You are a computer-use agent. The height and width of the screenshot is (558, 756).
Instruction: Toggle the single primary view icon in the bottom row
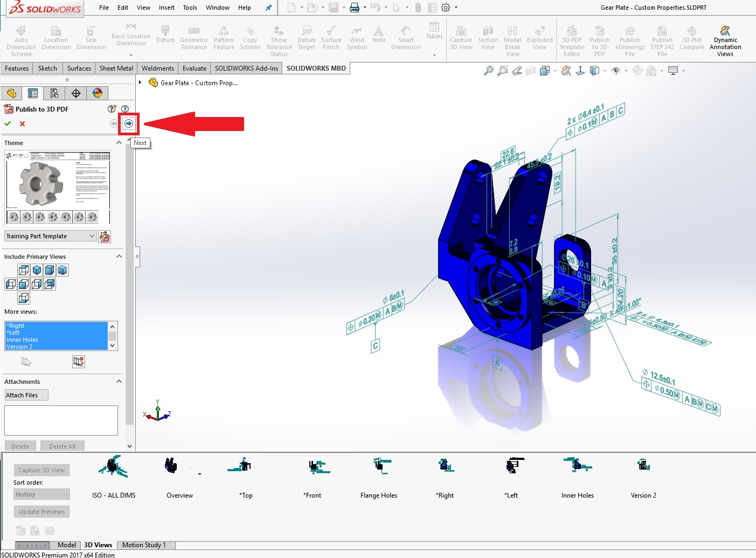[24, 298]
